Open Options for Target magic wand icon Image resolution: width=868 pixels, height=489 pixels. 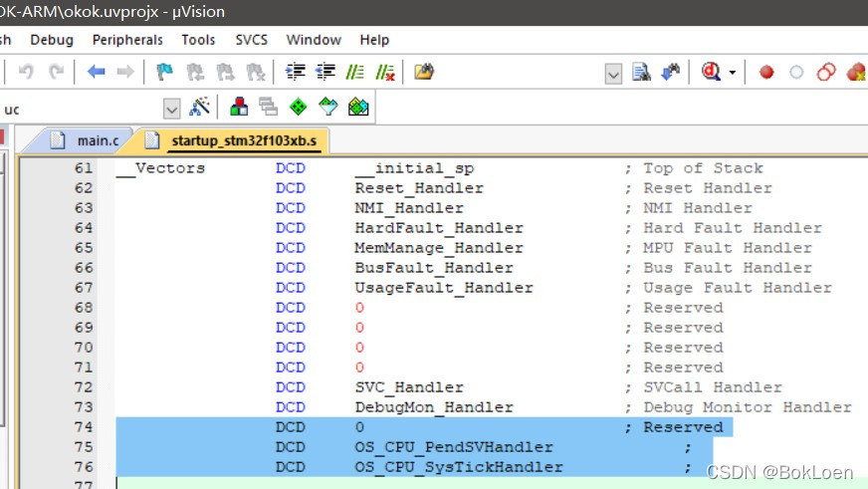tap(199, 107)
